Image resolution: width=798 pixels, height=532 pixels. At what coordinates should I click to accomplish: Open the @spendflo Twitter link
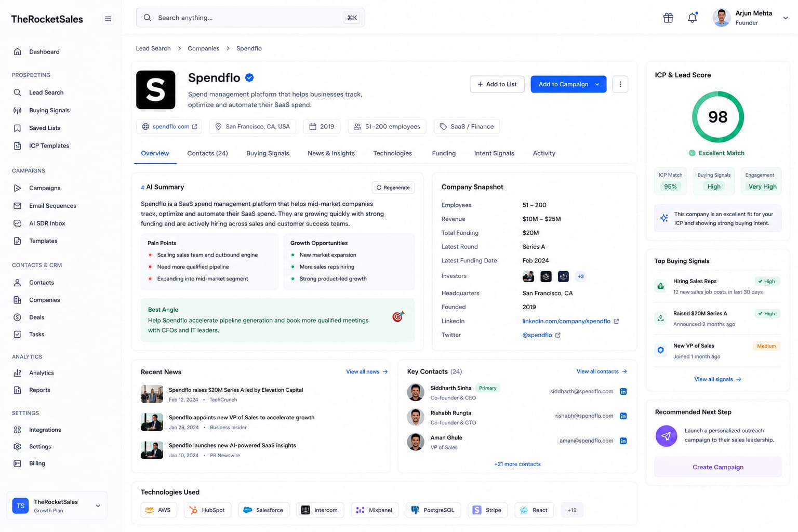coord(541,335)
